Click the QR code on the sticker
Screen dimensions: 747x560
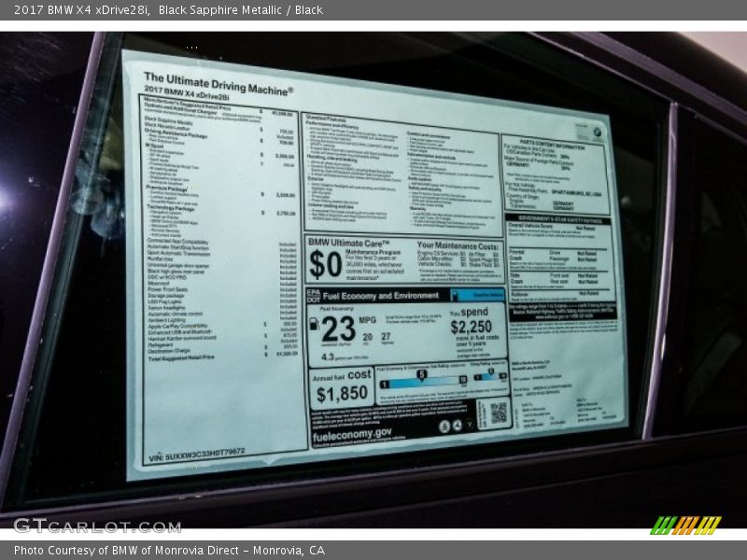point(497,413)
